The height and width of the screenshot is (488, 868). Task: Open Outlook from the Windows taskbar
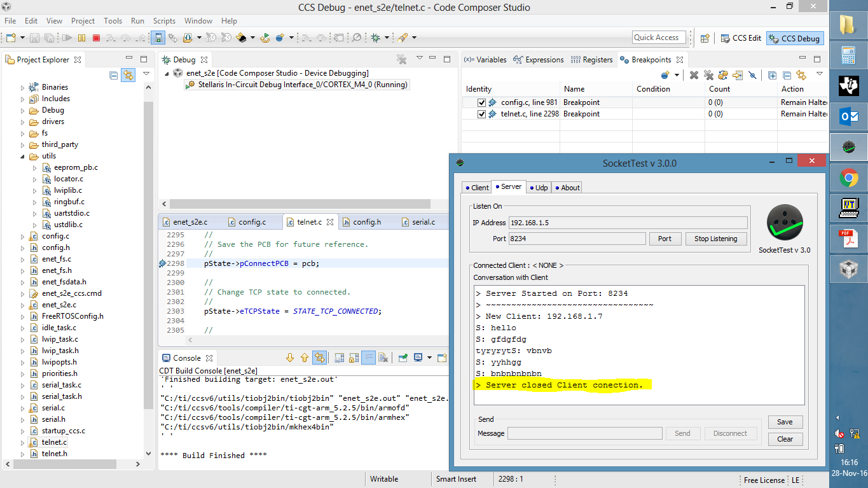(x=848, y=117)
